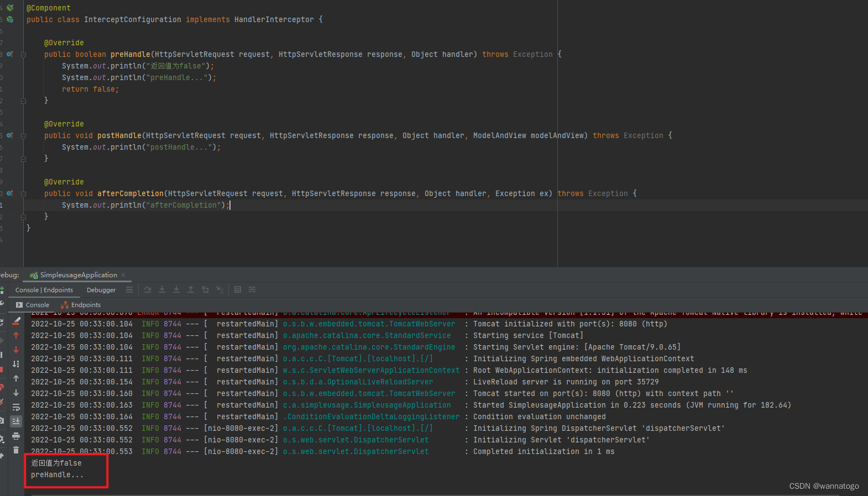Click the white down arrow in console toolbar
Screen dimensions: 868x496
(x=16, y=393)
